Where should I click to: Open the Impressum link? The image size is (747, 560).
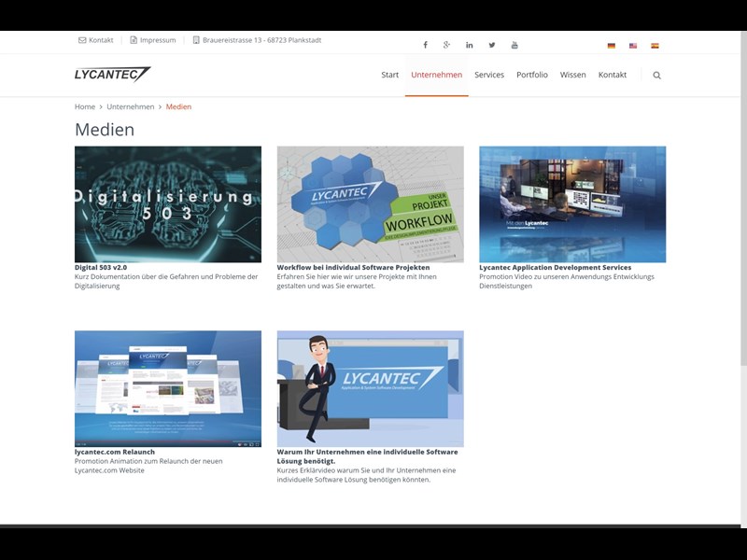153,40
